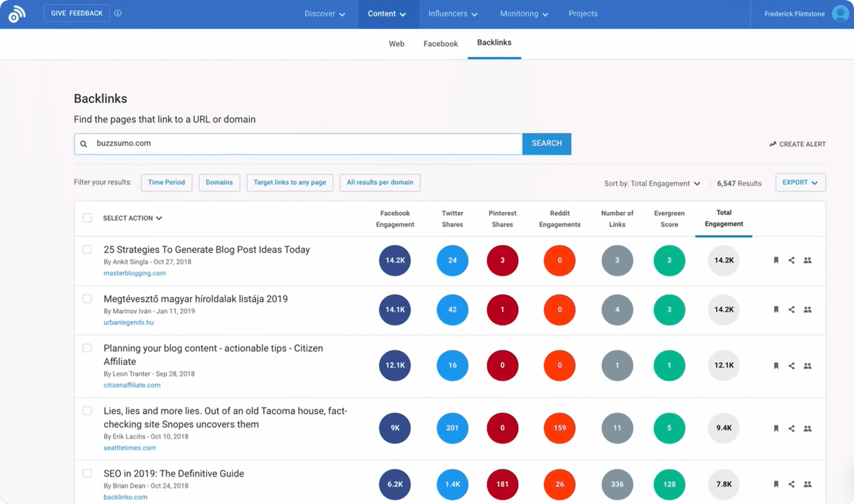Share the Planning your blog content article
The image size is (854, 504).
(791, 366)
